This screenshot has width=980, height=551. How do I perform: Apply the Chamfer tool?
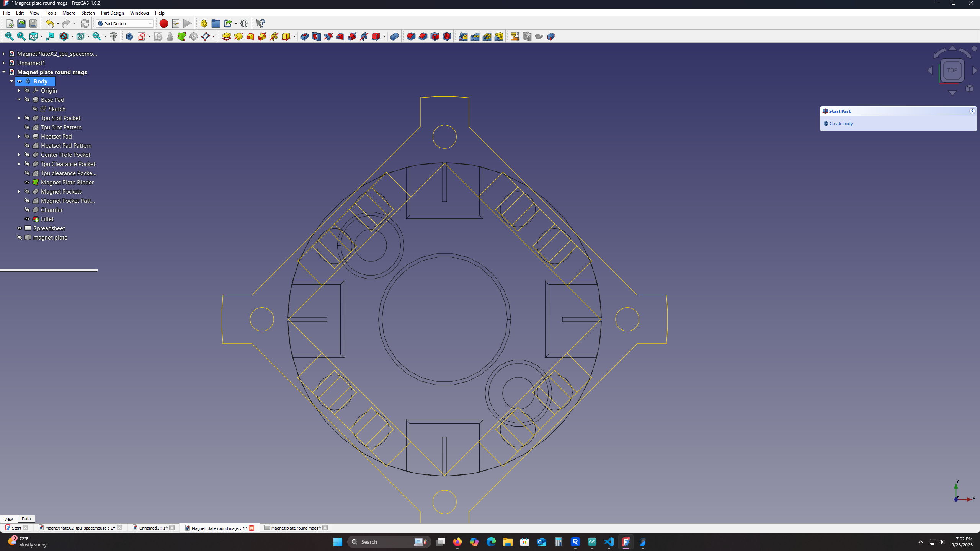pyautogui.click(x=423, y=36)
